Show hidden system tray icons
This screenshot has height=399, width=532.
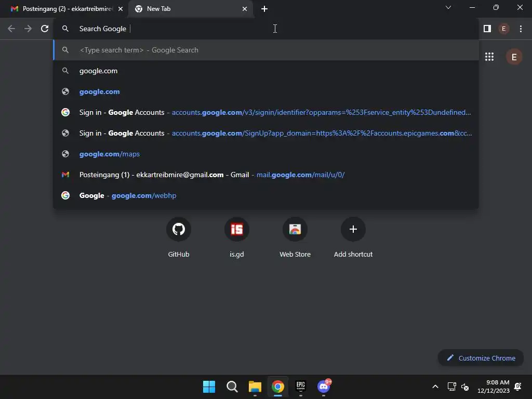click(435, 387)
